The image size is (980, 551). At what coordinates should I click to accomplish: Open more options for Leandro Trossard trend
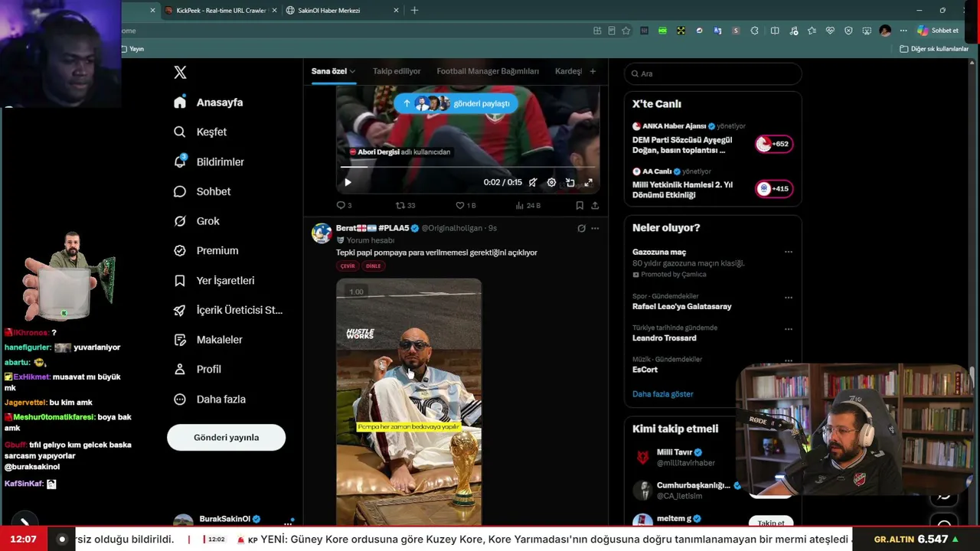coord(789,329)
